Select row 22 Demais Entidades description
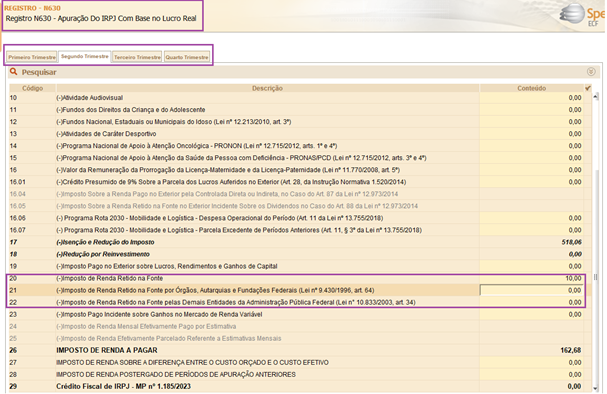This screenshot has height=394, width=607. point(236,302)
